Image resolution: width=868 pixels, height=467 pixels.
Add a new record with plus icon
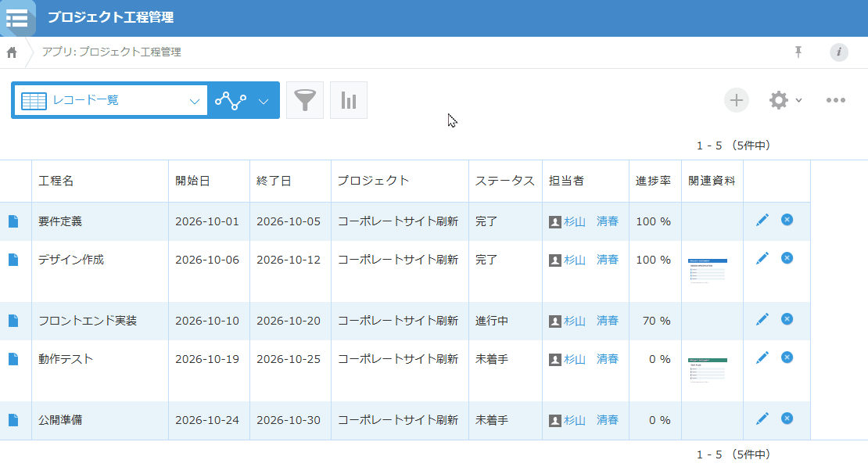click(x=737, y=100)
